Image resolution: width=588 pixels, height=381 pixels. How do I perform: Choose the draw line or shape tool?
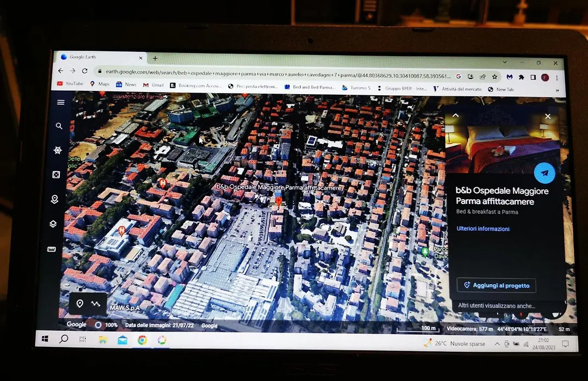tap(96, 303)
